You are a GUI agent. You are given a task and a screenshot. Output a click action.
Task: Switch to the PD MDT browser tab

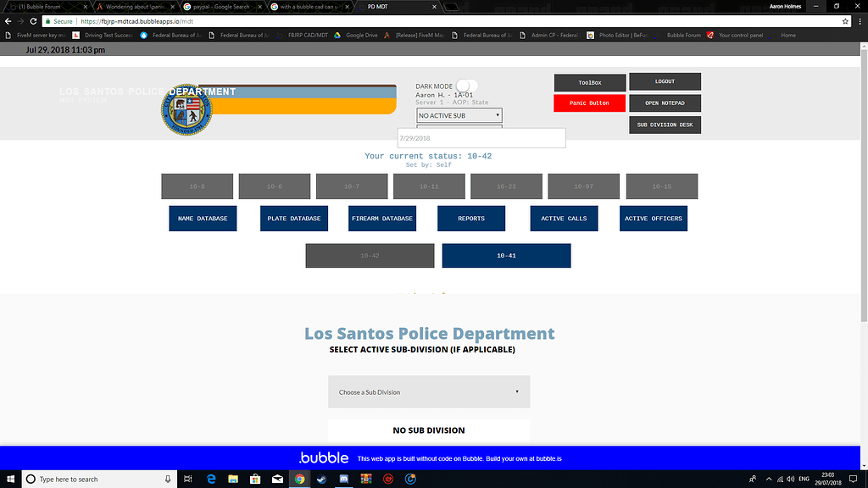[390, 5]
